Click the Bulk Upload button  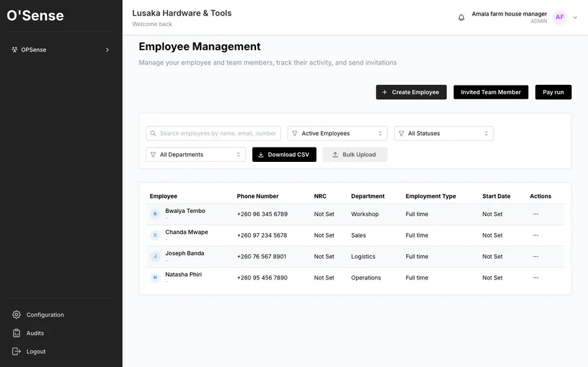[x=355, y=155]
